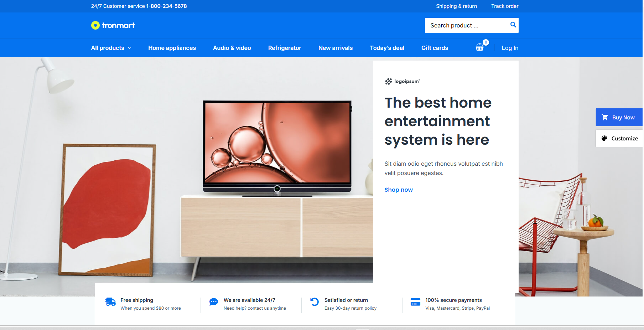This screenshot has height=330, width=644.
Task: Click the chat bubble support icon
Action: click(x=214, y=302)
